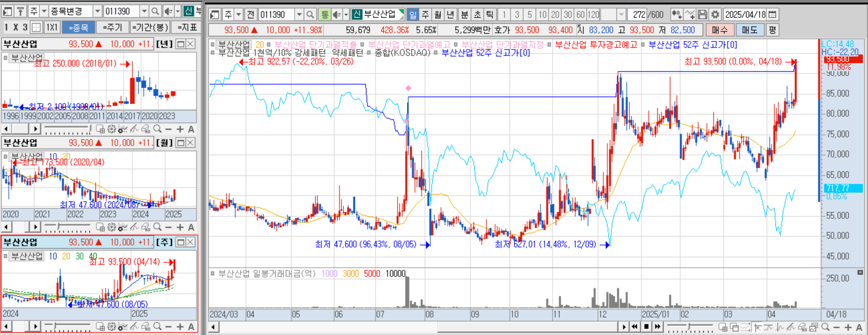
Task: Select daily 일 period button
Action: [x=413, y=15]
